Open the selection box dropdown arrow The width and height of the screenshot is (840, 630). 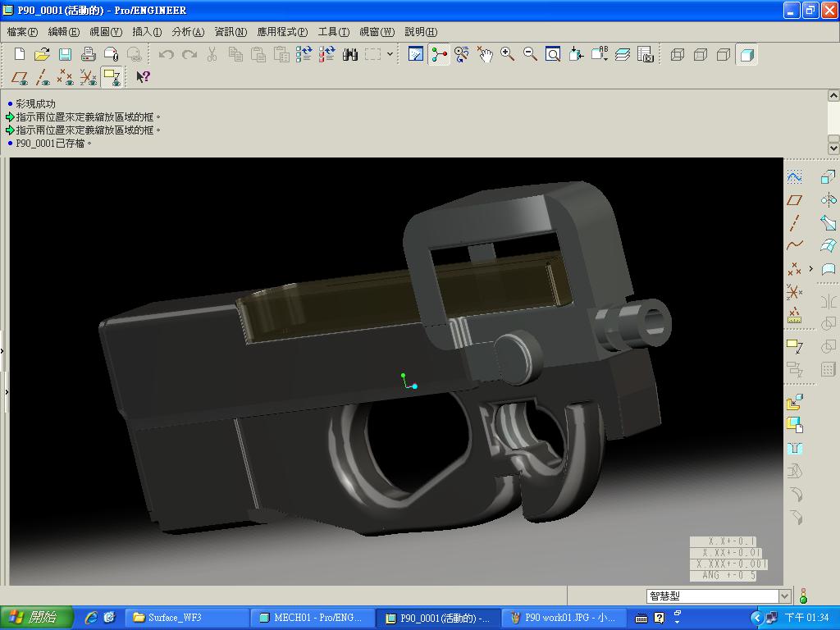coord(390,54)
